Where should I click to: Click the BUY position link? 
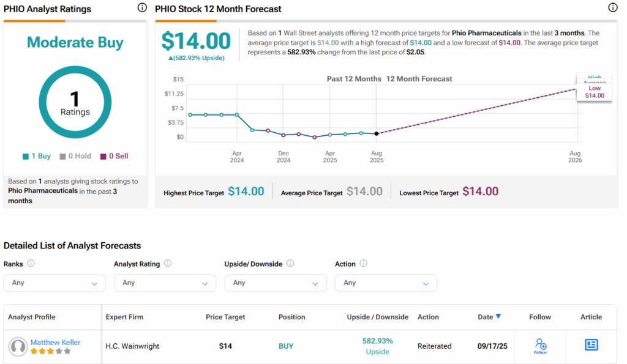286,346
